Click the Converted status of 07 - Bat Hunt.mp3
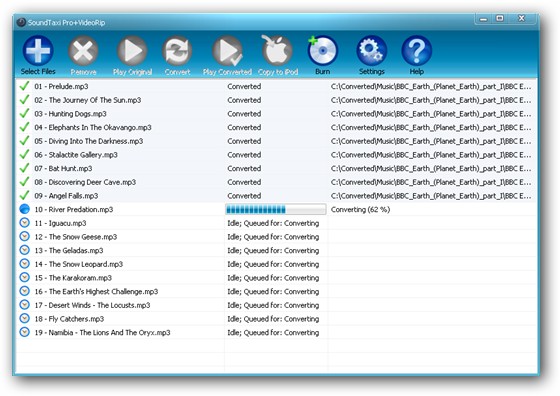The height and width of the screenshot is (396, 560). pos(244,168)
